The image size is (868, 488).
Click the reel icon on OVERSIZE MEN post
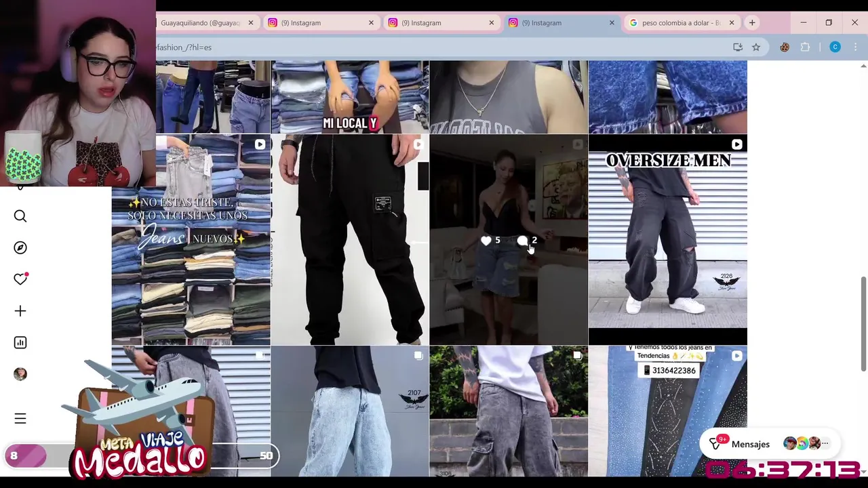point(737,144)
